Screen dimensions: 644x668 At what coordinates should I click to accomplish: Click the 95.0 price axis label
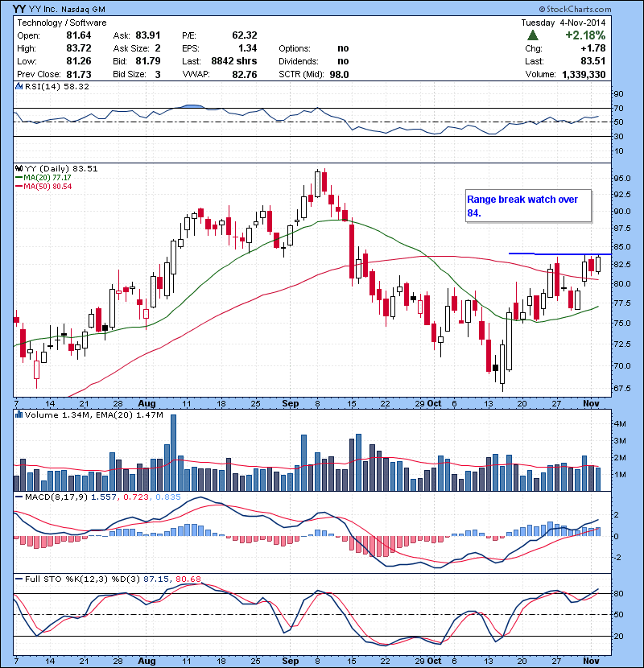(x=621, y=178)
